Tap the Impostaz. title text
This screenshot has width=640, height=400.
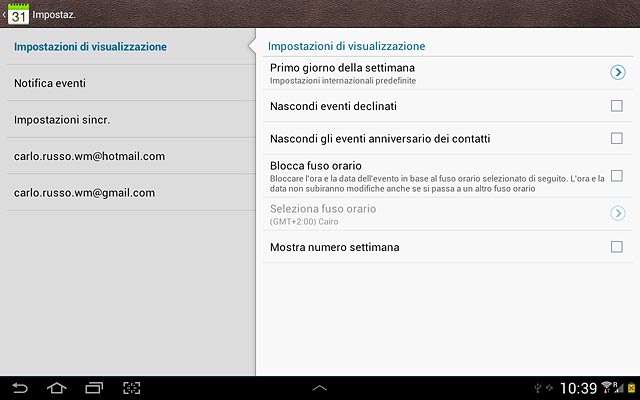[54, 15]
